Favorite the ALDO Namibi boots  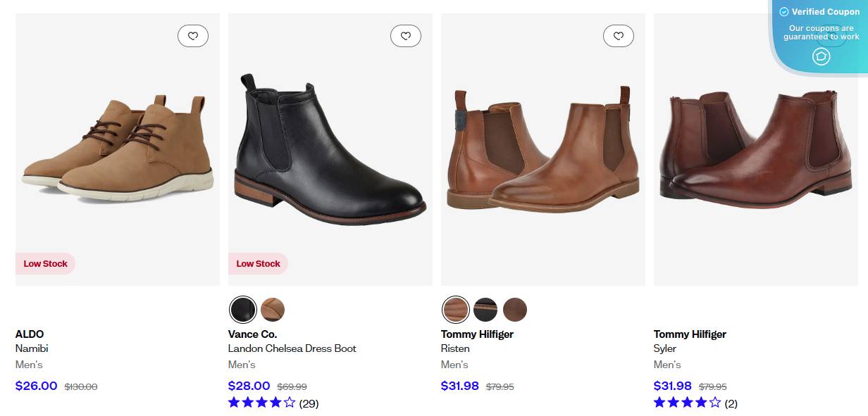(193, 35)
